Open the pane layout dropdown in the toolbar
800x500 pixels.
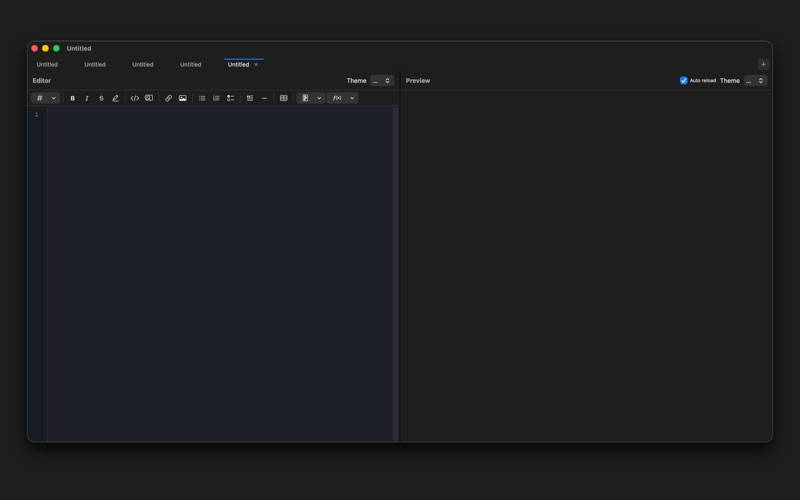pos(311,98)
